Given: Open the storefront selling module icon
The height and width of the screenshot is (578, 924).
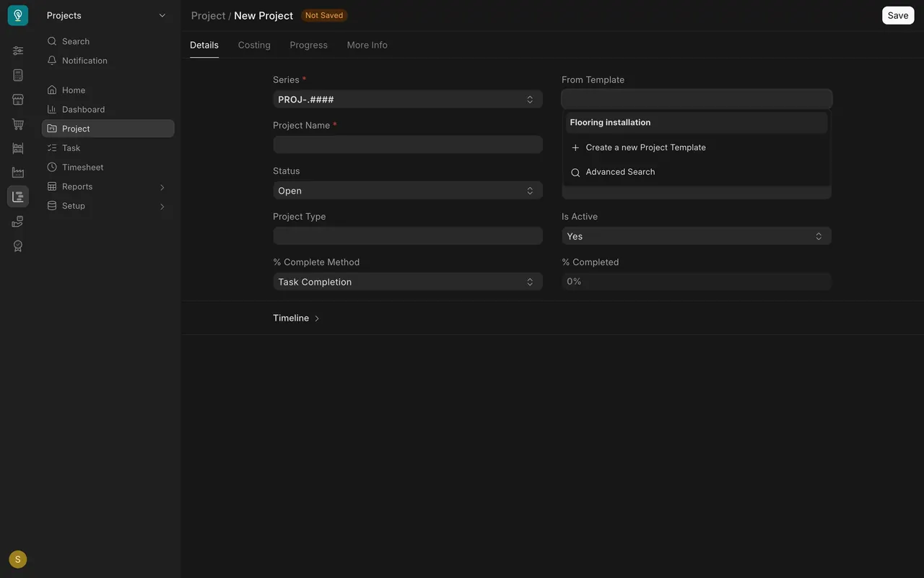Looking at the screenshot, I should [18, 100].
